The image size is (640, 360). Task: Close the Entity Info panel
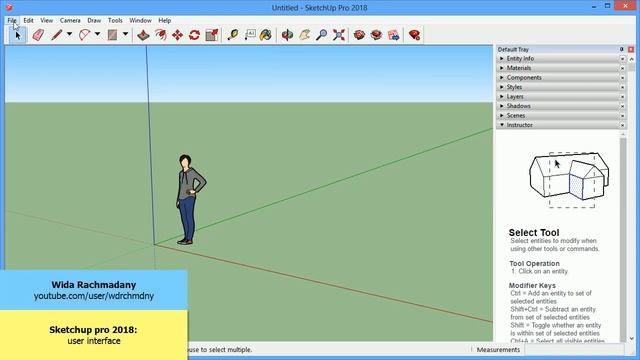tap(622, 59)
